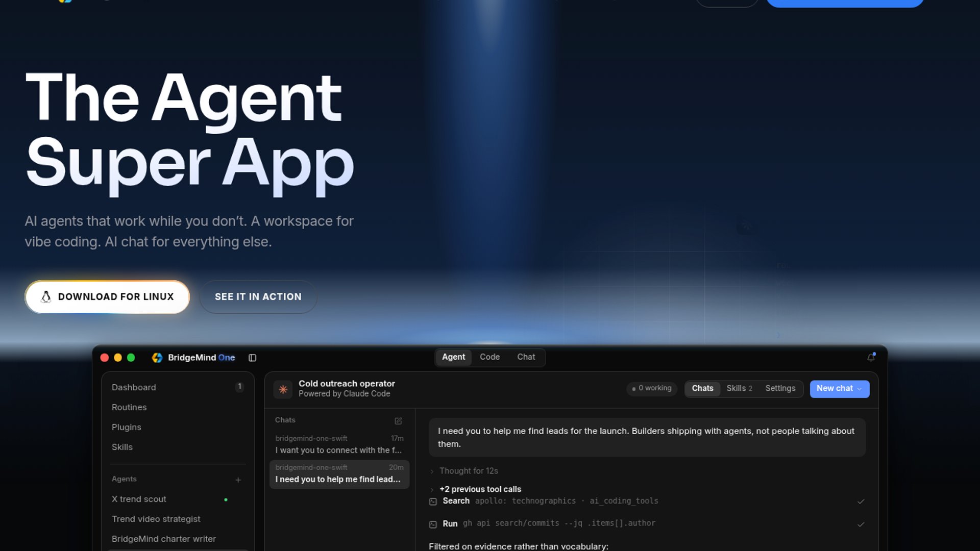980x551 pixels.
Task: Click the Cold outreach operator agent icon
Action: coord(283,389)
